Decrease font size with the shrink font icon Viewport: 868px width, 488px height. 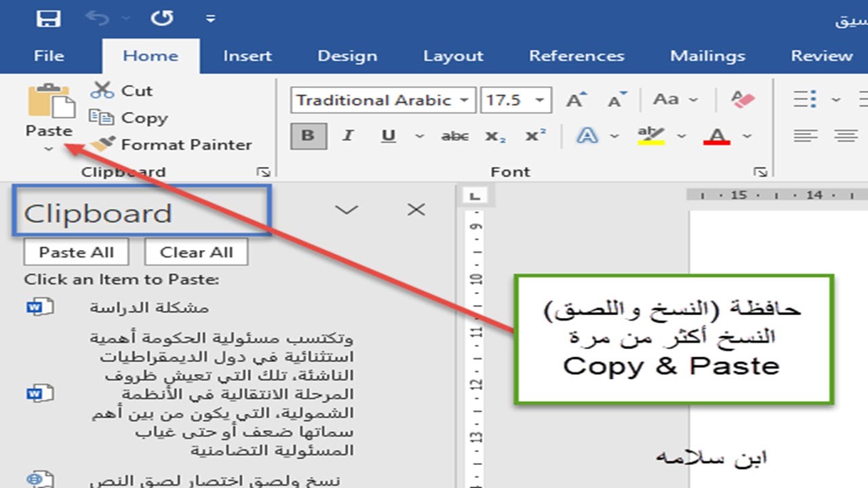(x=617, y=100)
